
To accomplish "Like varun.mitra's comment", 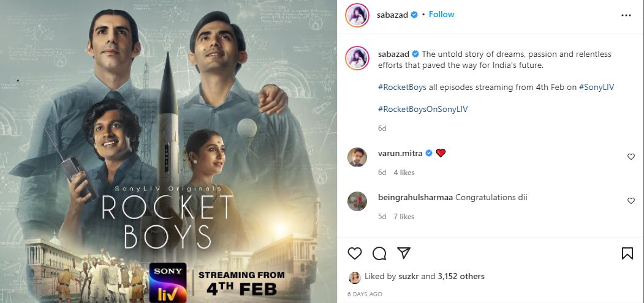I will pos(631,157).
